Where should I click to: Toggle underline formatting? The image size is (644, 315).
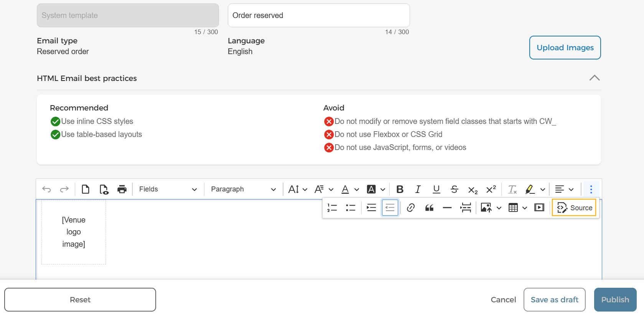[436, 189]
